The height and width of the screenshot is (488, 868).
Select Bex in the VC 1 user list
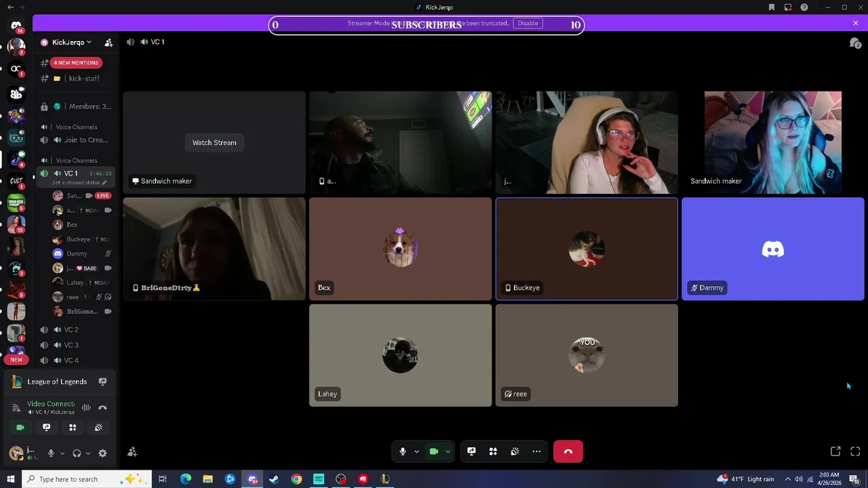pos(81,224)
